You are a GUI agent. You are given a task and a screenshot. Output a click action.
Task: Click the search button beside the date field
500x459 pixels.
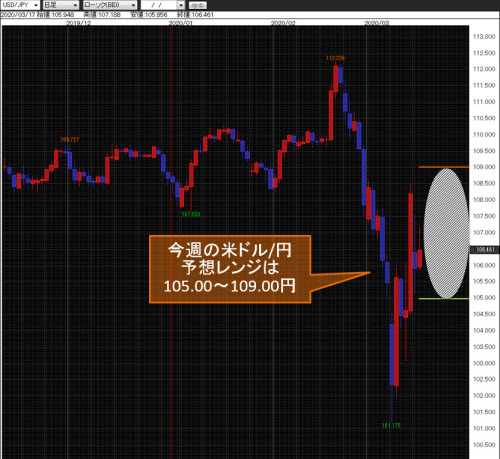[198, 5]
